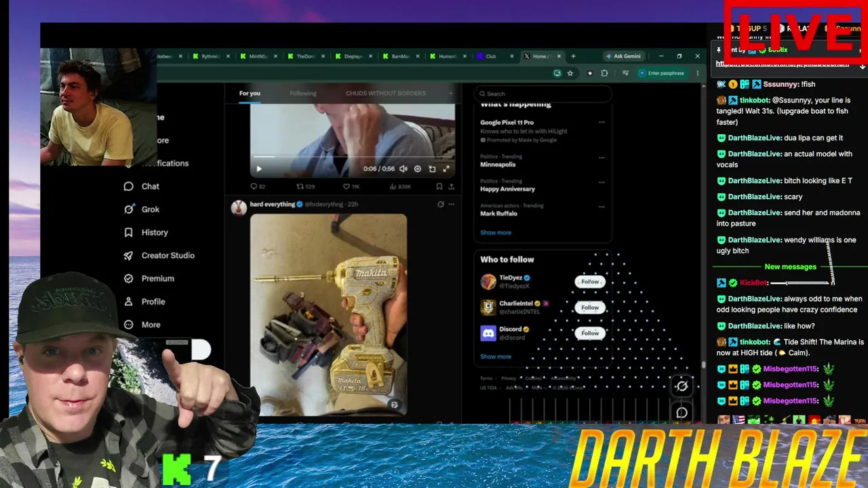Click the X search field
The height and width of the screenshot is (488, 868).
542,94
